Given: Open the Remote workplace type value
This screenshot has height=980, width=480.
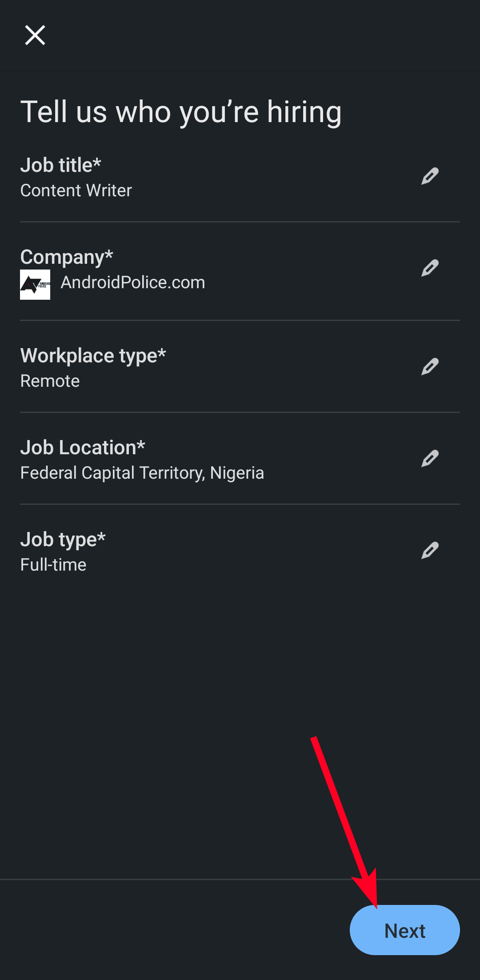Looking at the screenshot, I should [x=50, y=381].
